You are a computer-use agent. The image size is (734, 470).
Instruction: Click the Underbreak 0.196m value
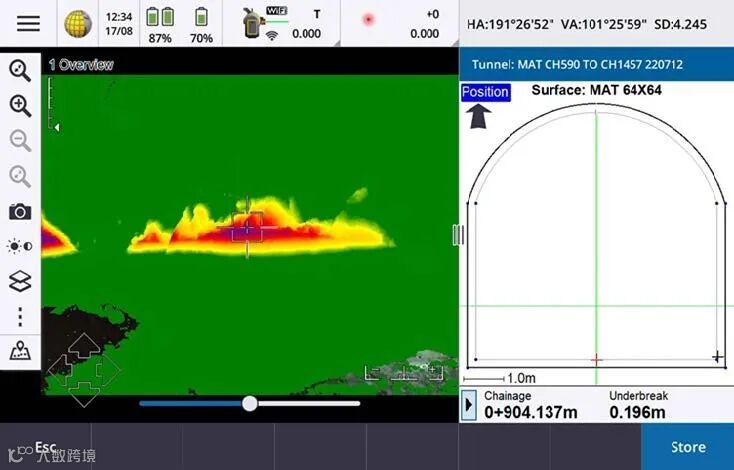pyautogui.click(x=637, y=412)
